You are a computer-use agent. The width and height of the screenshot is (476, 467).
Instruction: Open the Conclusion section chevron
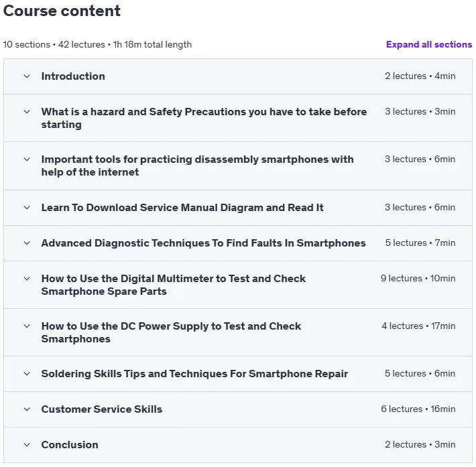click(x=27, y=445)
